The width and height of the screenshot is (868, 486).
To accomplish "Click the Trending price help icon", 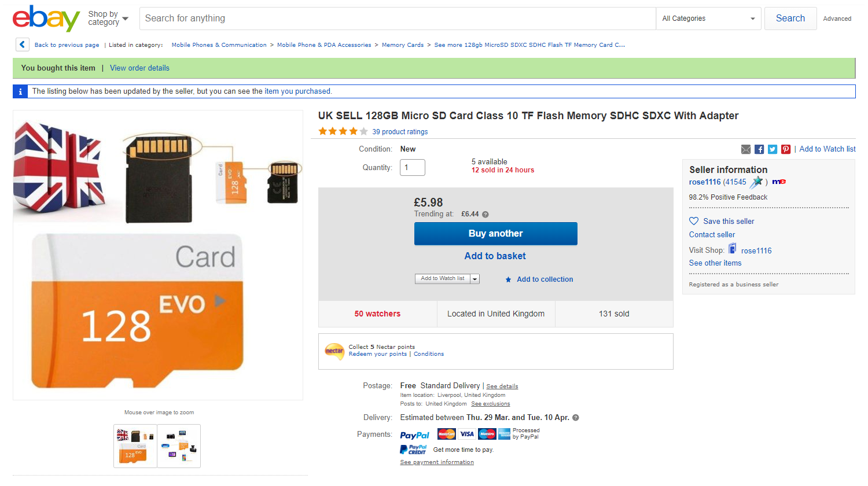I will pyautogui.click(x=486, y=214).
